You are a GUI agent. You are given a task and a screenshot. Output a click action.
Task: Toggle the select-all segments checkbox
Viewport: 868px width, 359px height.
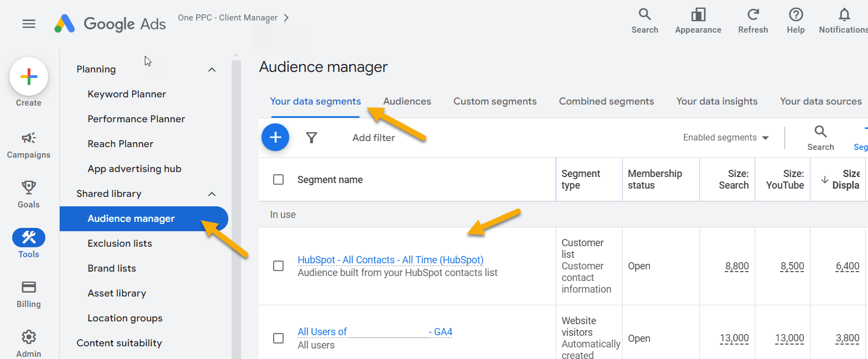279,180
